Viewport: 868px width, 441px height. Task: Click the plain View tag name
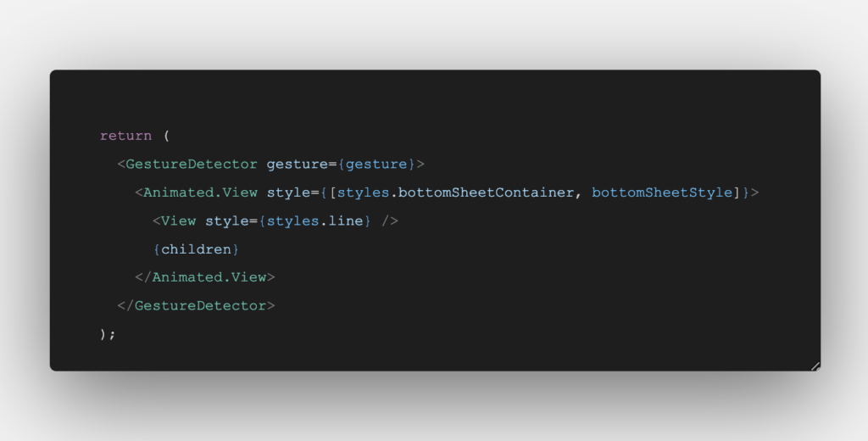[x=179, y=221]
